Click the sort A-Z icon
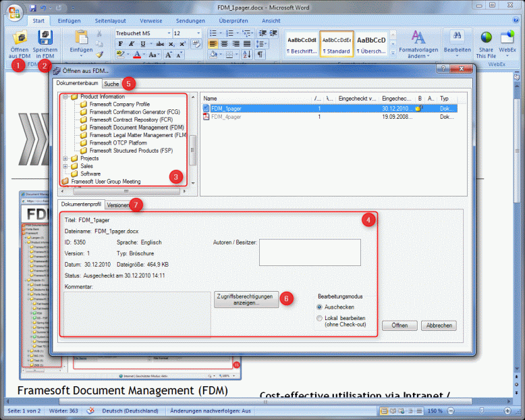Viewport: 525px width, 420px height. (247, 55)
